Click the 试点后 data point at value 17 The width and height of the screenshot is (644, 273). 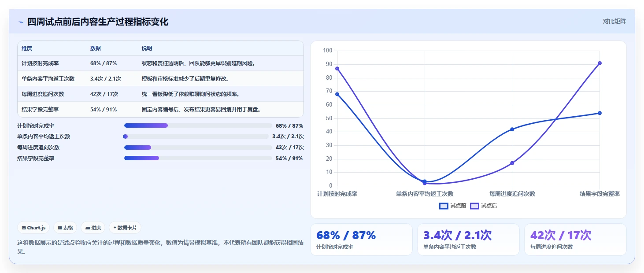pyautogui.click(x=512, y=163)
